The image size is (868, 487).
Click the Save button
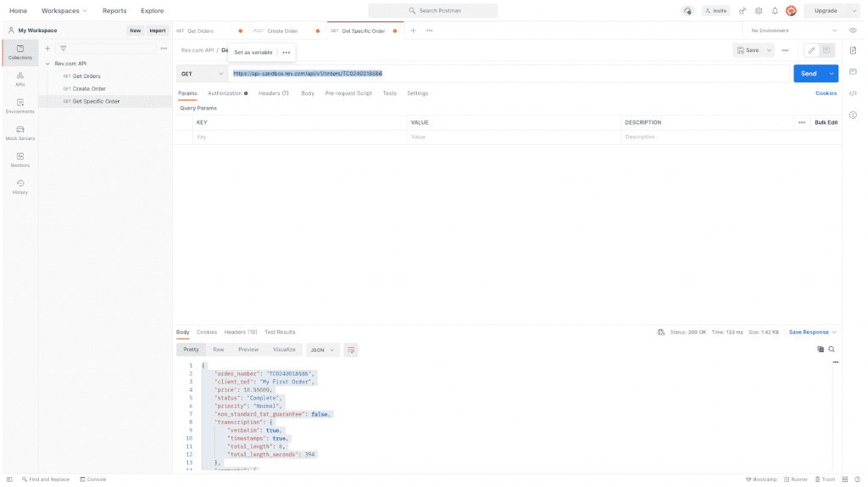tap(748, 50)
